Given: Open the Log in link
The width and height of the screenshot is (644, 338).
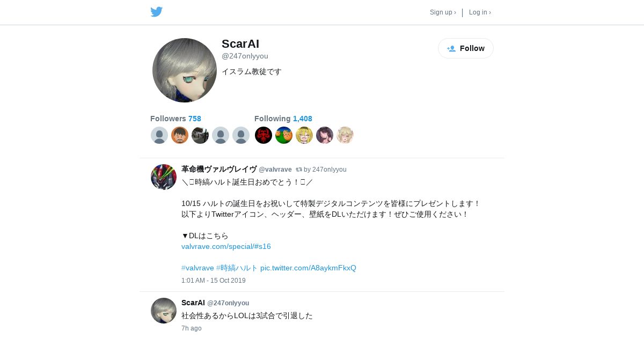Looking at the screenshot, I should coord(480,12).
